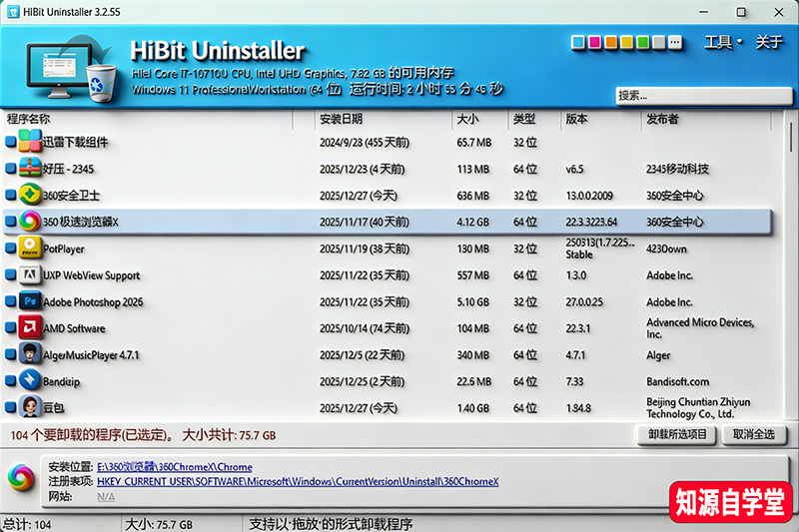Open more theme colors ellipsis swatch

tap(675, 42)
